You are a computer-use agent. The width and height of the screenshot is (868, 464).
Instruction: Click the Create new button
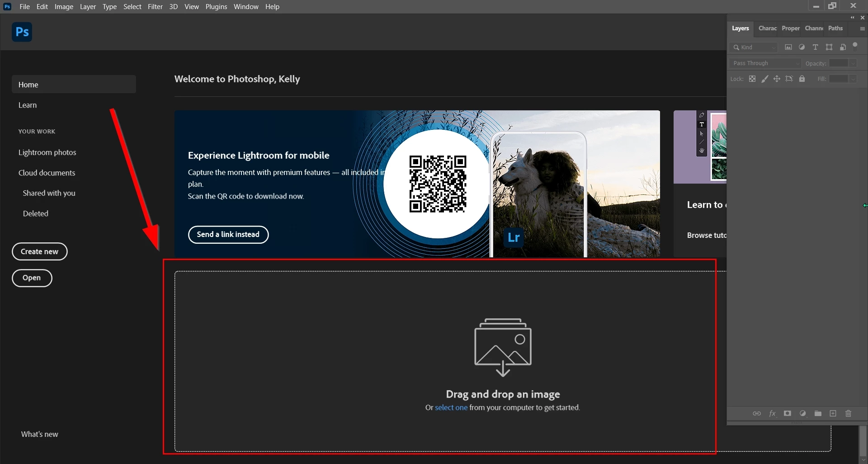pyautogui.click(x=40, y=251)
